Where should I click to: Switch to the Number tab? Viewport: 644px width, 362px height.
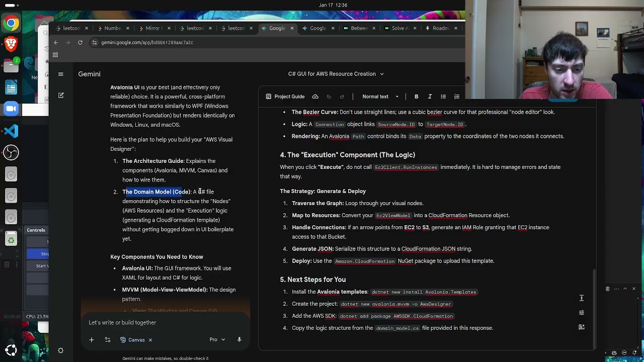(113, 28)
